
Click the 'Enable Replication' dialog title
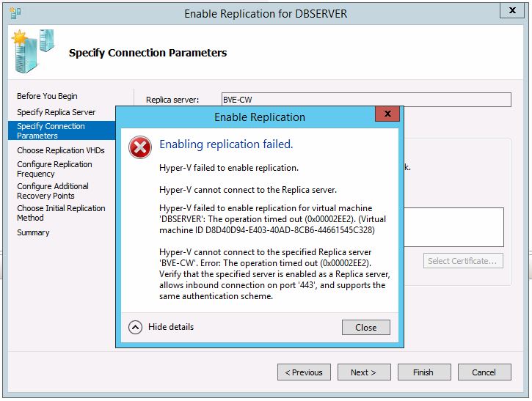click(x=260, y=117)
